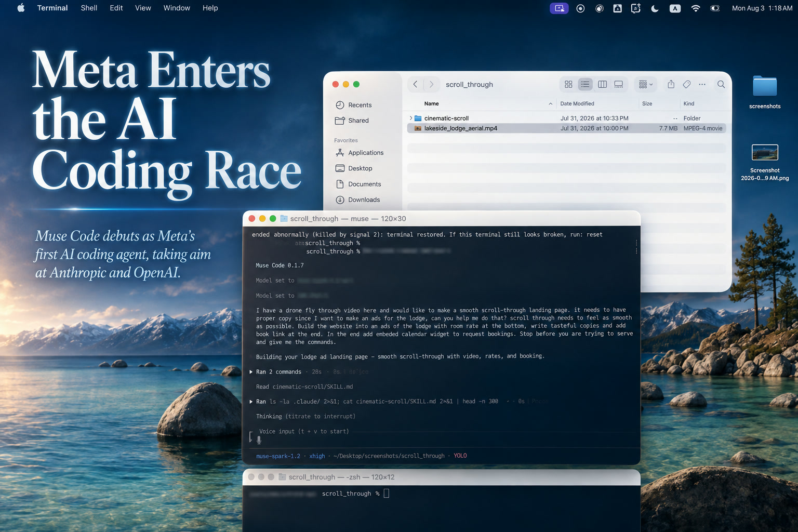This screenshot has width=798, height=532.
Task: Click the 'Jul 31, 2026 at 10:33 PM' date
Action: (x=594, y=118)
